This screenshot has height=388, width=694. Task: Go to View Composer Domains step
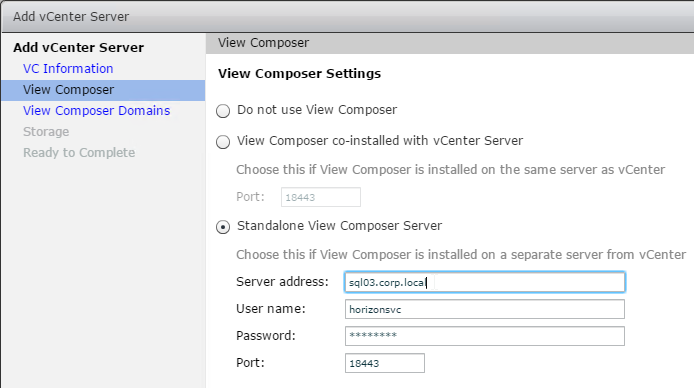[96, 111]
